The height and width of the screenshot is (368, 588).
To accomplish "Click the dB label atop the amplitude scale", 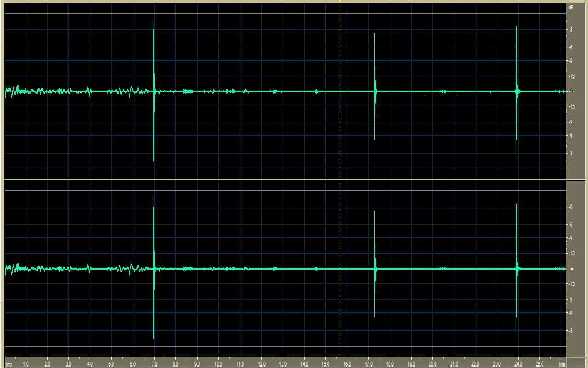I will tap(571, 8).
